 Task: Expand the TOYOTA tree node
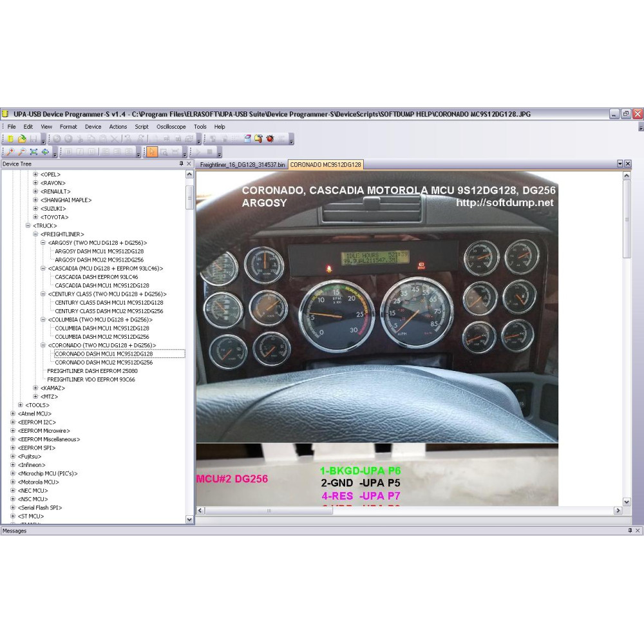[35, 217]
